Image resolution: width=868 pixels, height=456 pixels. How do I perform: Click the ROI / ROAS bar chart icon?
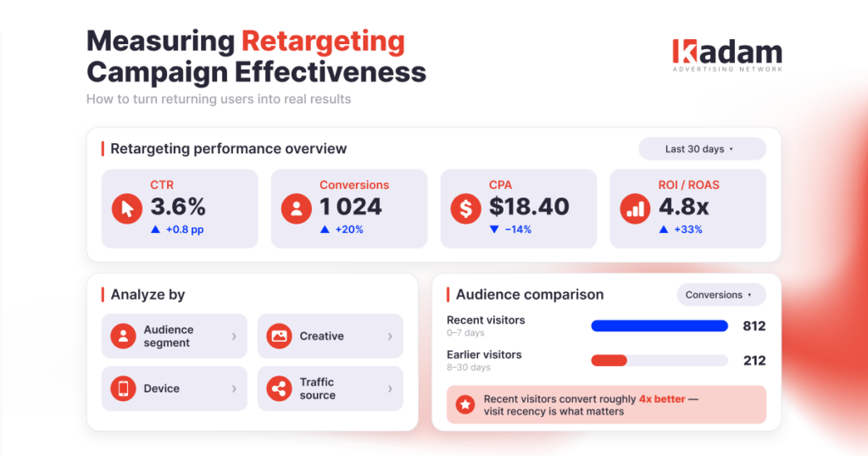pyautogui.click(x=635, y=209)
